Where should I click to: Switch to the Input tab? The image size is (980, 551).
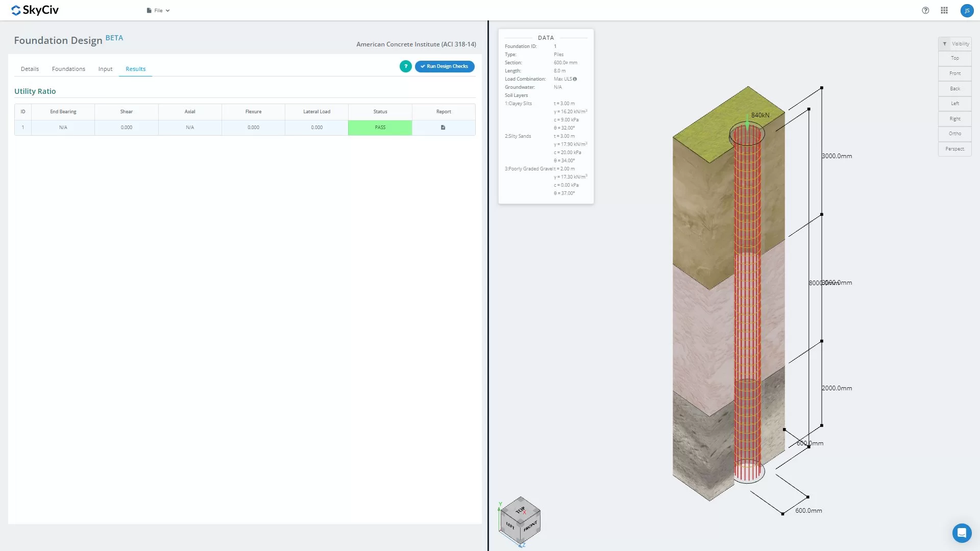[105, 69]
